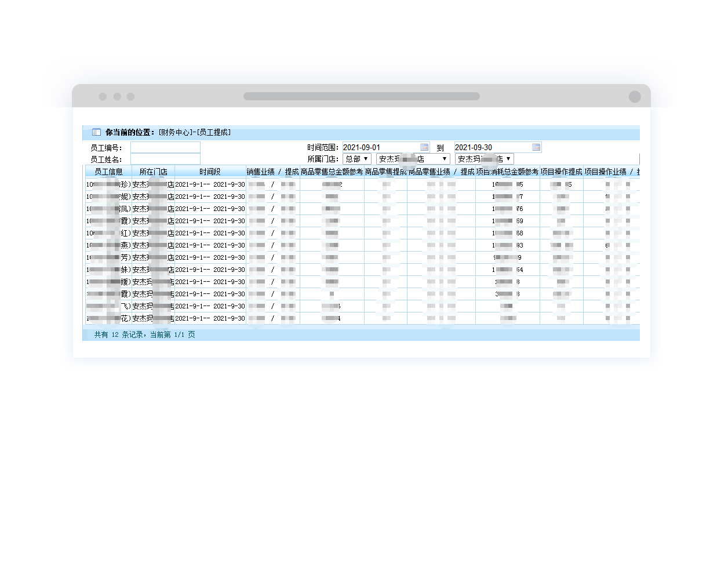Focus the 员工姓名 input field

pos(165,159)
